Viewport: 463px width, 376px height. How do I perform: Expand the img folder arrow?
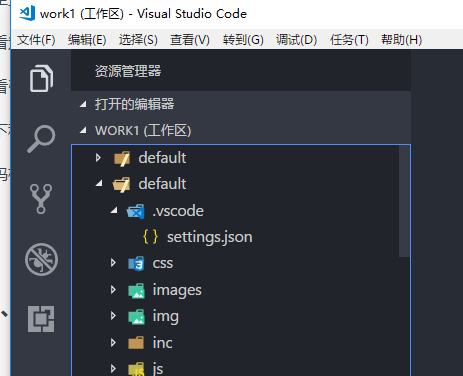[113, 316]
